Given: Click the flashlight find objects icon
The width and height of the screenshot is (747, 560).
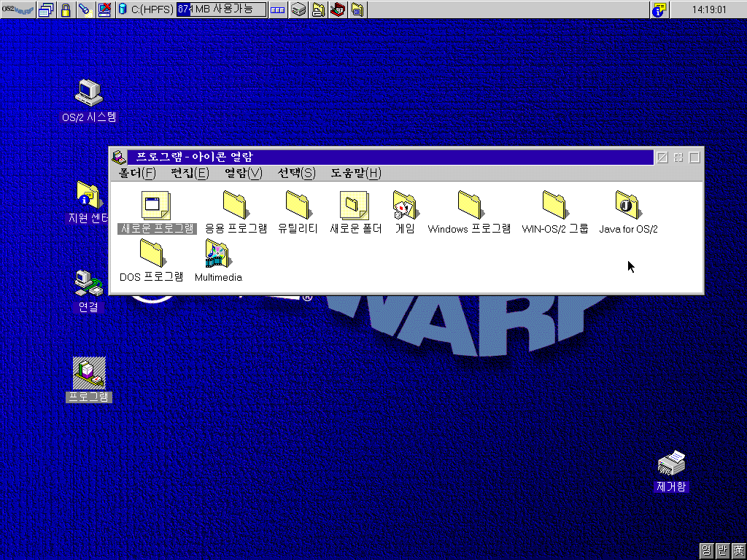Looking at the screenshot, I should click(x=85, y=9).
